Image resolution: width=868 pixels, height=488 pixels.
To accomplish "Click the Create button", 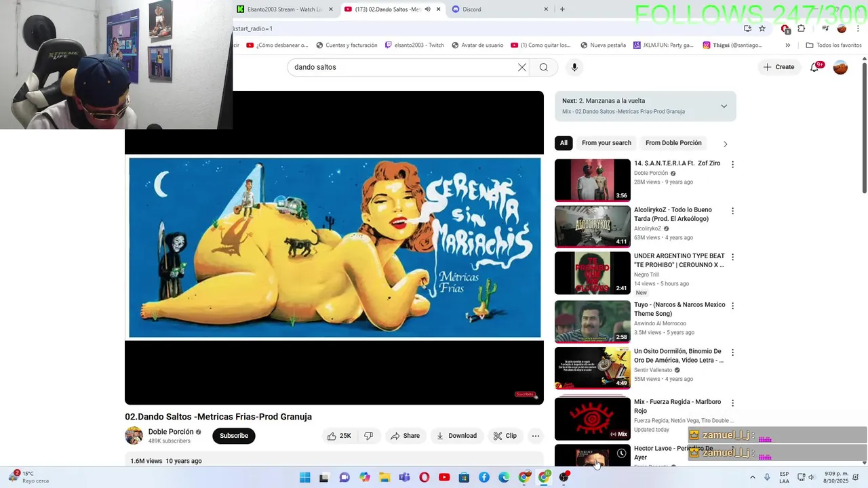I will pyautogui.click(x=778, y=67).
